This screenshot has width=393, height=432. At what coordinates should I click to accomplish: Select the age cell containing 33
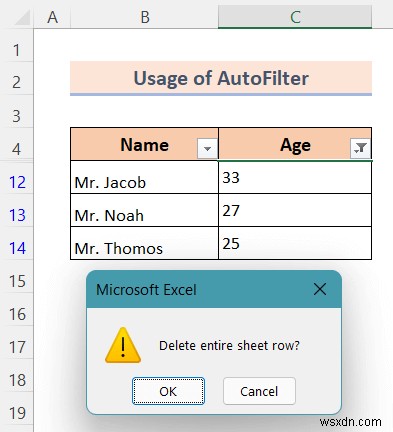(295, 177)
